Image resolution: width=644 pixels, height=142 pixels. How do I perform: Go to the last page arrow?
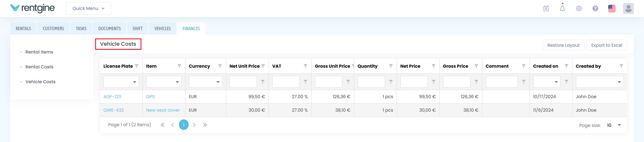coord(205,125)
